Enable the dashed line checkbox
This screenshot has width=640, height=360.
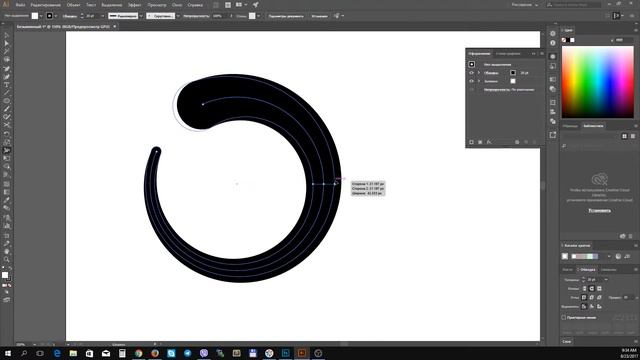564,317
